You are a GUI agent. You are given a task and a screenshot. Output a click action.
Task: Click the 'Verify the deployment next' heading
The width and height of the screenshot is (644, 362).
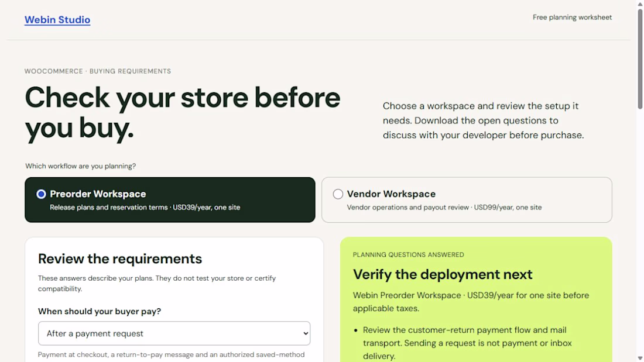pyautogui.click(x=443, y=274)
